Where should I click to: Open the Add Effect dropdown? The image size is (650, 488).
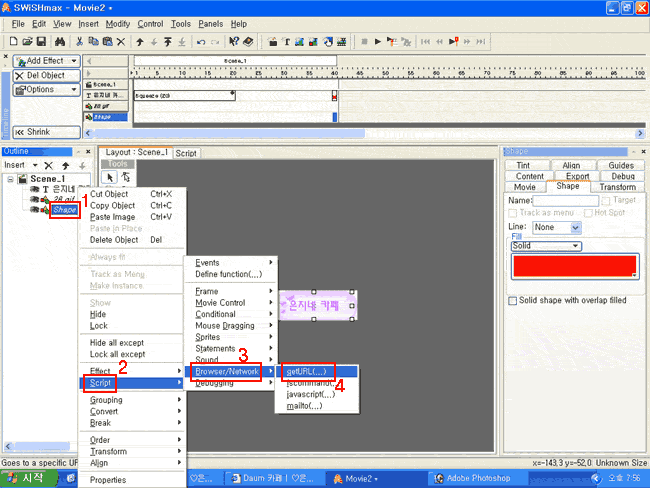[74, 61]
